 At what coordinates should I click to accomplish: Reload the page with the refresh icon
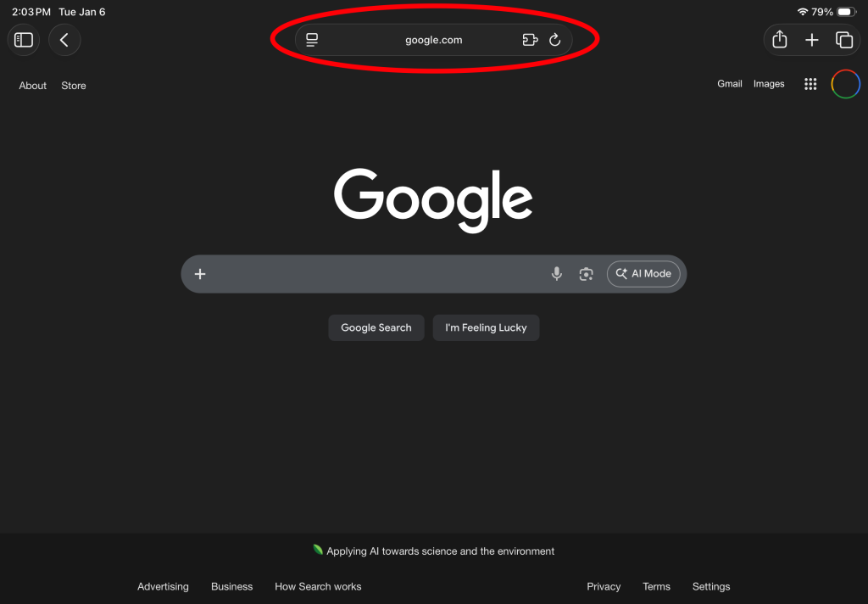tap(554, 40)
